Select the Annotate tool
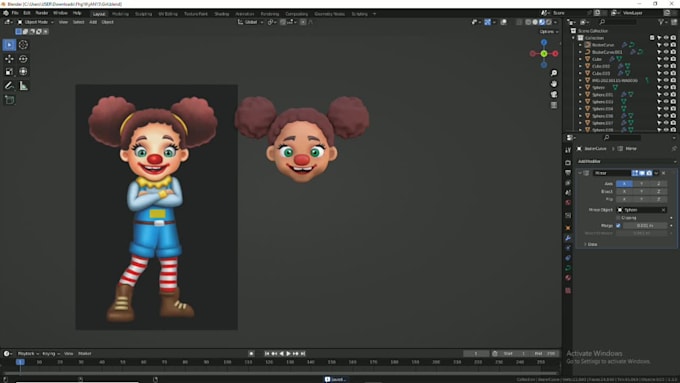Screen dimensions: 680x383 coord(9,86)
